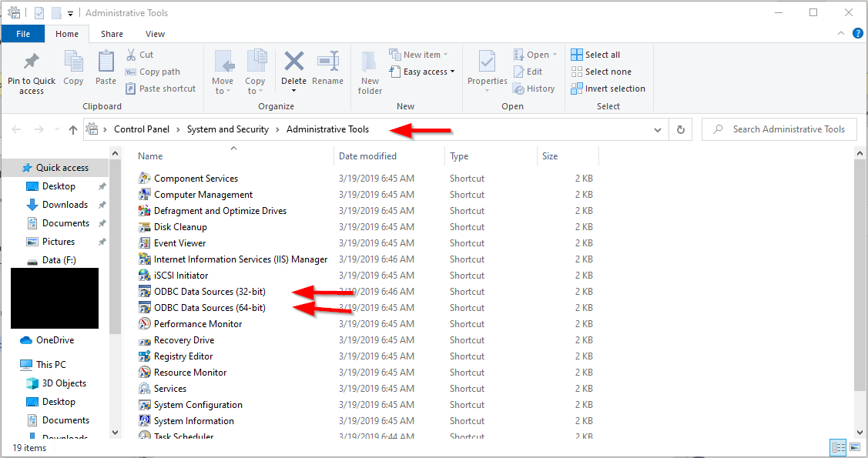The image size is (868, 458).
Task: Click the Copy icon in Clipboard group
Action: pyautogui.click(x=73, y=61)
